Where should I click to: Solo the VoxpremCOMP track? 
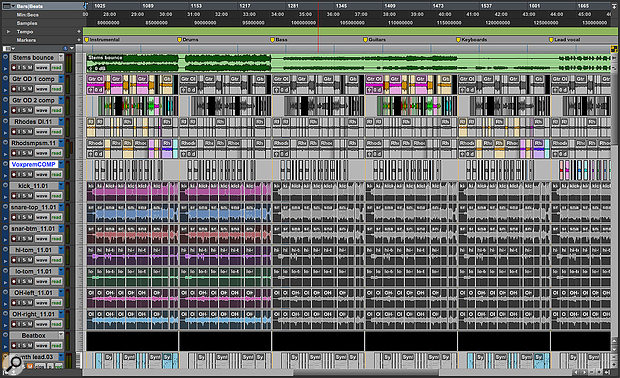point(25,174)
